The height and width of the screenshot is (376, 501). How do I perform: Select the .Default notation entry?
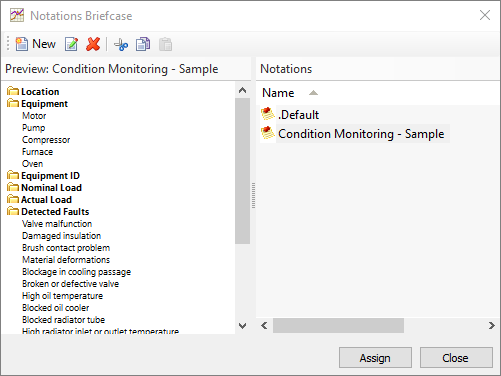[x=298, y=115]
